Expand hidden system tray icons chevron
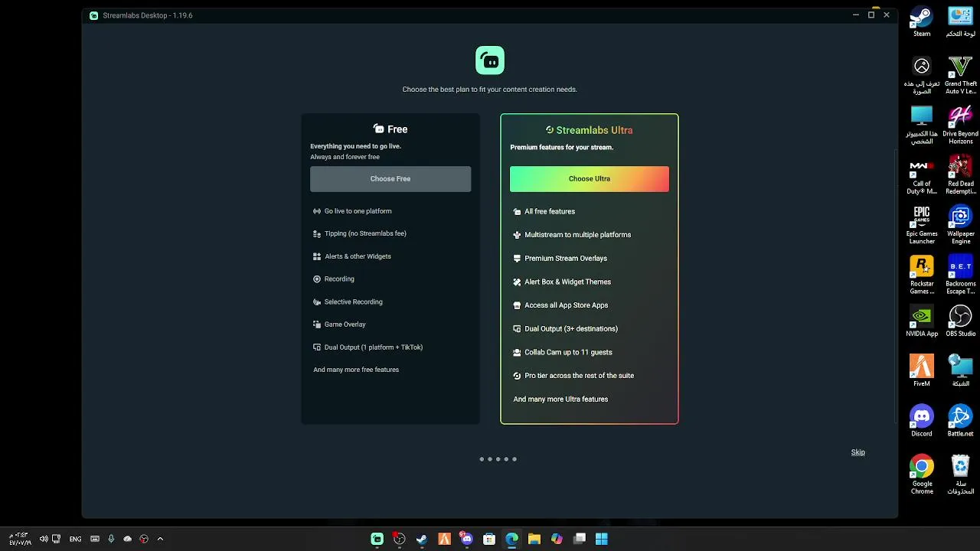This screenshot has width=980, height=551. tap(160, 539)
